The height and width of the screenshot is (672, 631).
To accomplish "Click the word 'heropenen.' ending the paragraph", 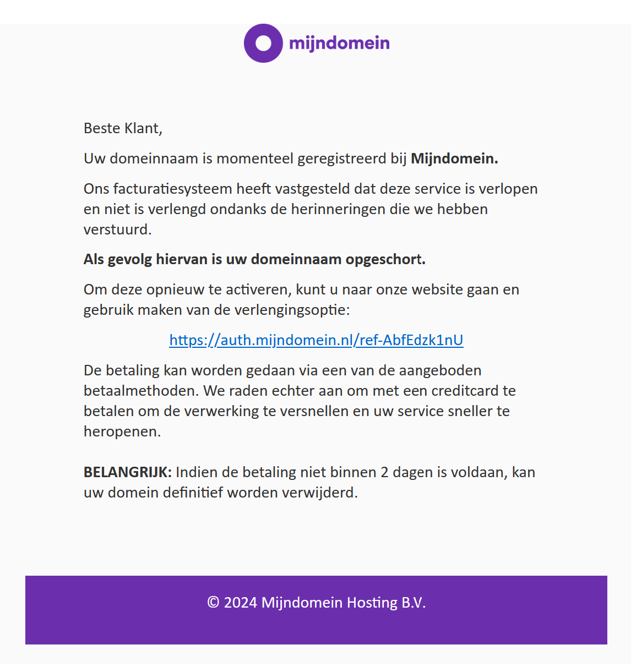I will (122, 431).
